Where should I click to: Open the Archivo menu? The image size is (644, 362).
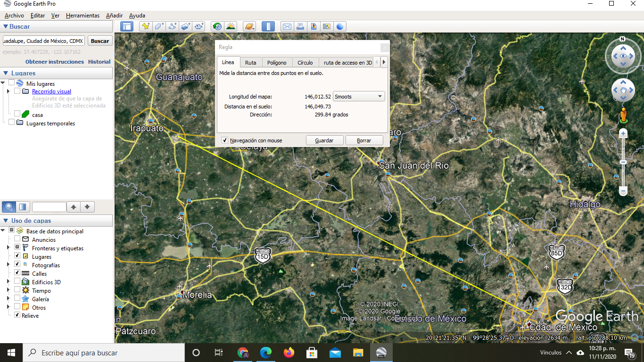click(x=14, y=16)
